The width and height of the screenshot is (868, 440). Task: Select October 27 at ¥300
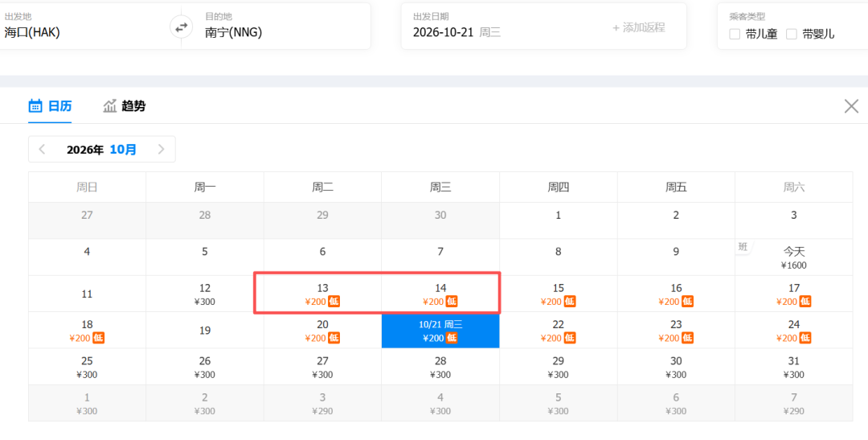click(323, 367)
